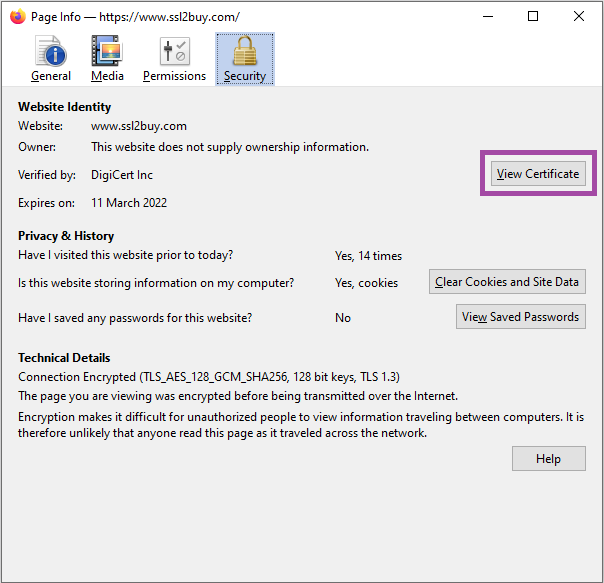Click the website storing information question
Screen dimensions: 604x583
click(x=156, y=283)
